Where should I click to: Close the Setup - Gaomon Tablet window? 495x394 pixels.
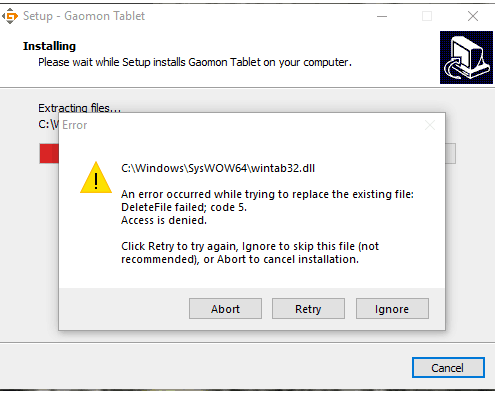tap(473, 16)
